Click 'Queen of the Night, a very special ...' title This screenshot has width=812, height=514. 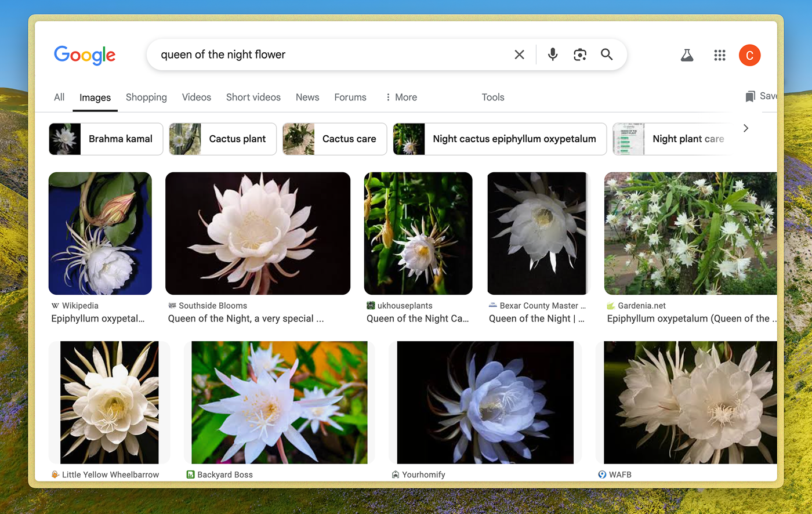pos(246,318)
